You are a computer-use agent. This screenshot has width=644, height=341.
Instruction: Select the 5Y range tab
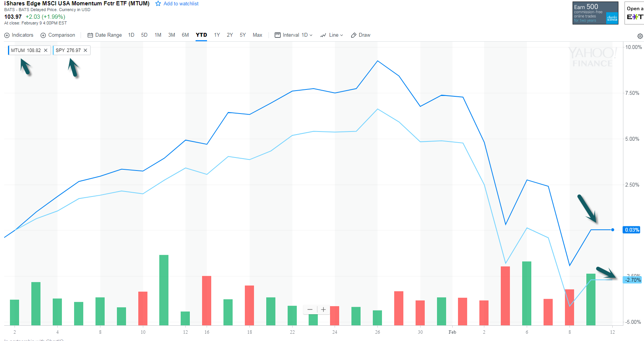pyautogui.click(x=243, y=35)
